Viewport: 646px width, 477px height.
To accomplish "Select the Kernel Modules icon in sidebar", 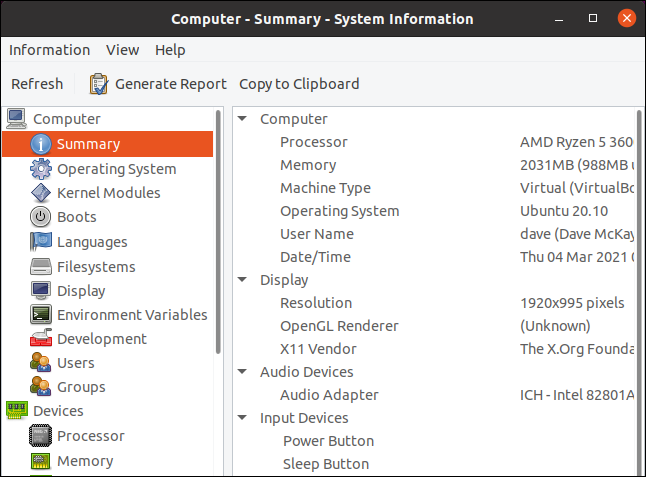I will pos(41,193).
